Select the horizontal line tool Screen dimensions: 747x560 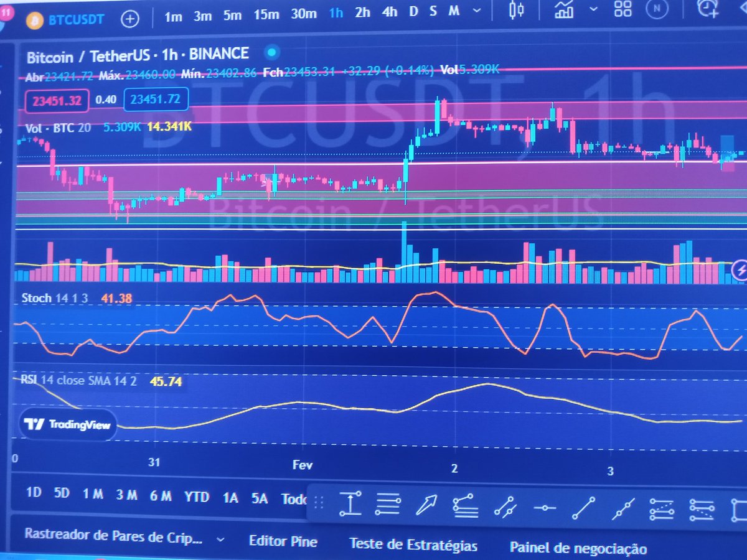click(x=545, y=507)
